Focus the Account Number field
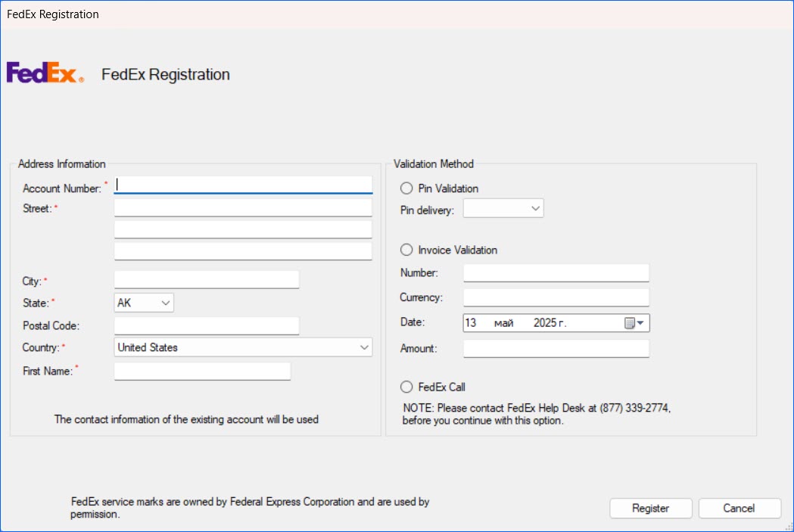 coord(243,185)
